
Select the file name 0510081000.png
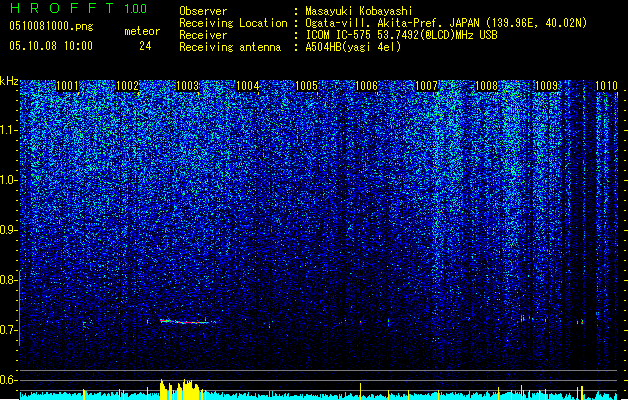coord(51,26)
